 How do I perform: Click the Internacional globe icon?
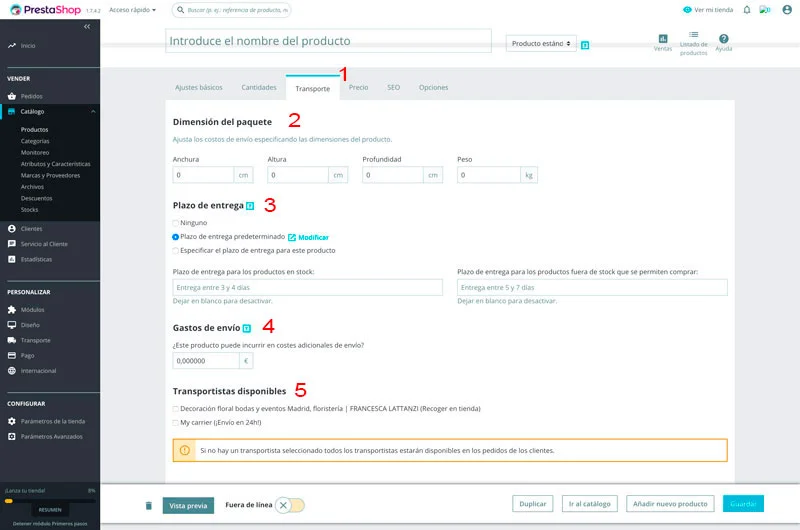coord(12,371)
